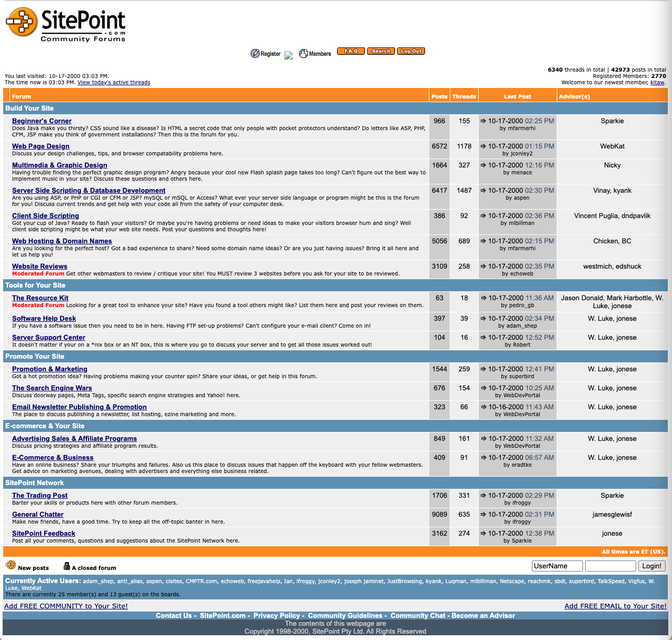Click the closed forum padlock icon
Viewport: 672px width, 640px height.
66,565
